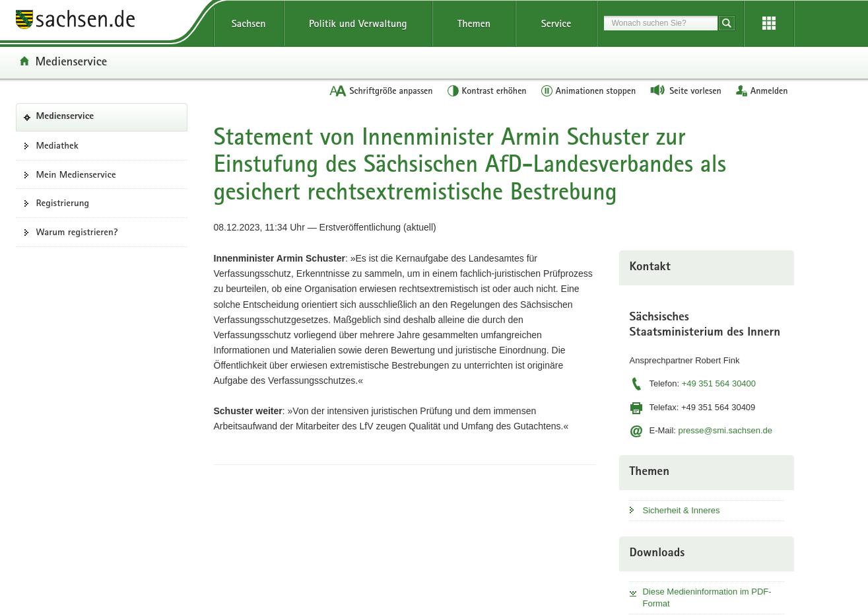The width and height of the screenshot is (868, 615).
Task: Follow the Sicherheit & Inneres link
Action: pyautogui.click(x=681, y=510)
